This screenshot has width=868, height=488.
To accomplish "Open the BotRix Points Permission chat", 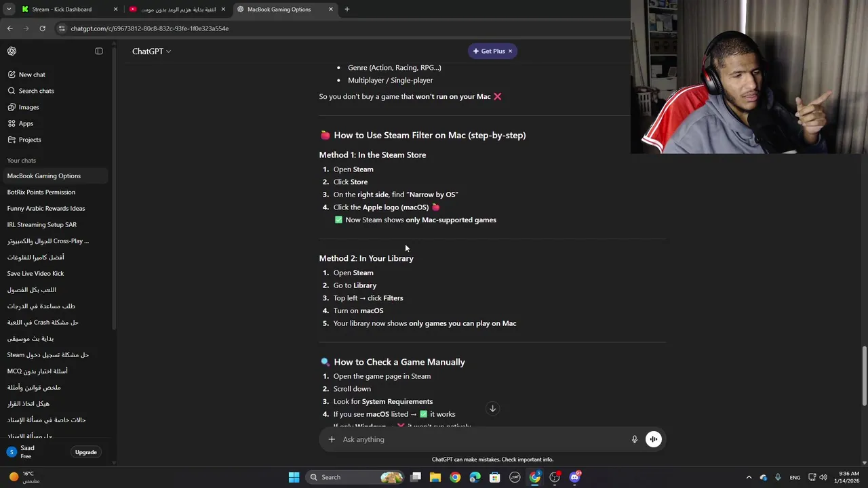I will (x=54, y=192).
